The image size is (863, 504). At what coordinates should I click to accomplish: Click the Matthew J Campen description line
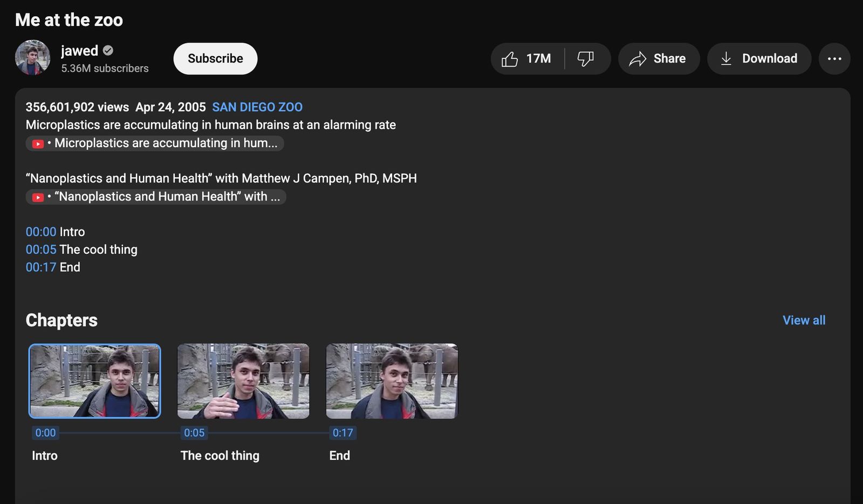click(221, 178)
